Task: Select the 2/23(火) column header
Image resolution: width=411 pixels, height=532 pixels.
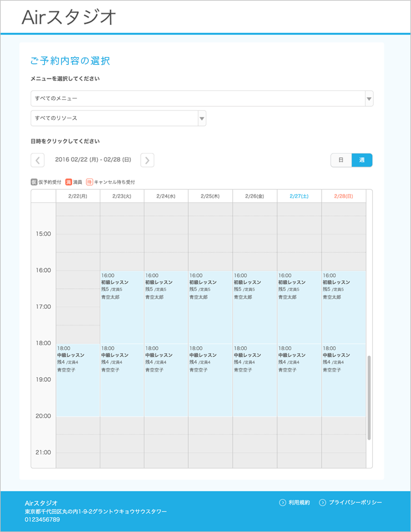Action: [122, 196]
